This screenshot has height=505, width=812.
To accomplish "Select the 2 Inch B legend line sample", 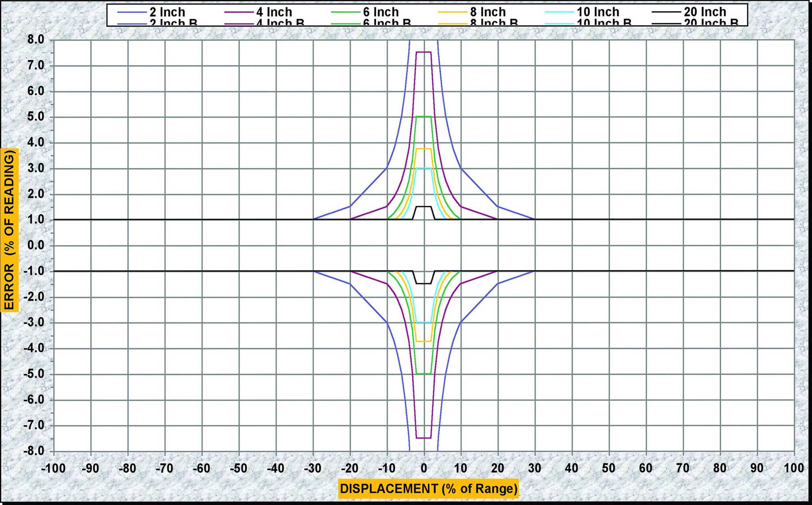I will [132, 23].
